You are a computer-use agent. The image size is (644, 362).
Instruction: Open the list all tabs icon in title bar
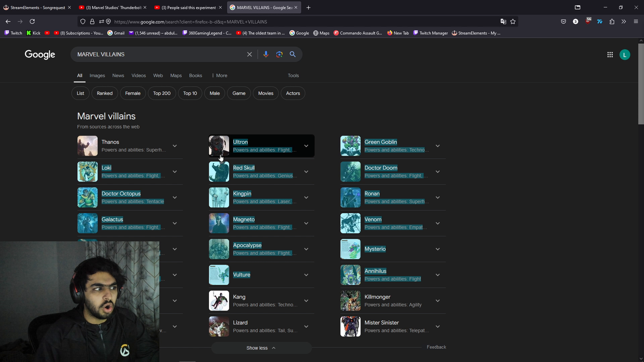[578, 8]
